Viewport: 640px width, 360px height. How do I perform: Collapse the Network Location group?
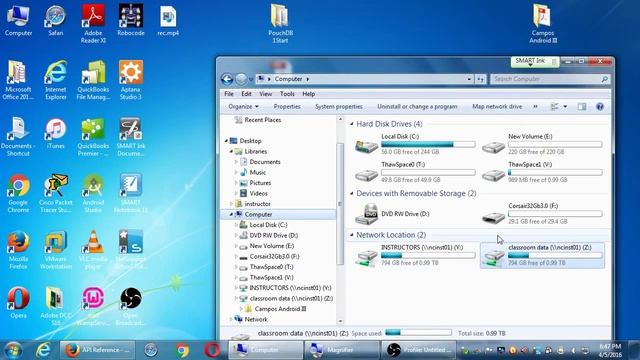[351, 235]
